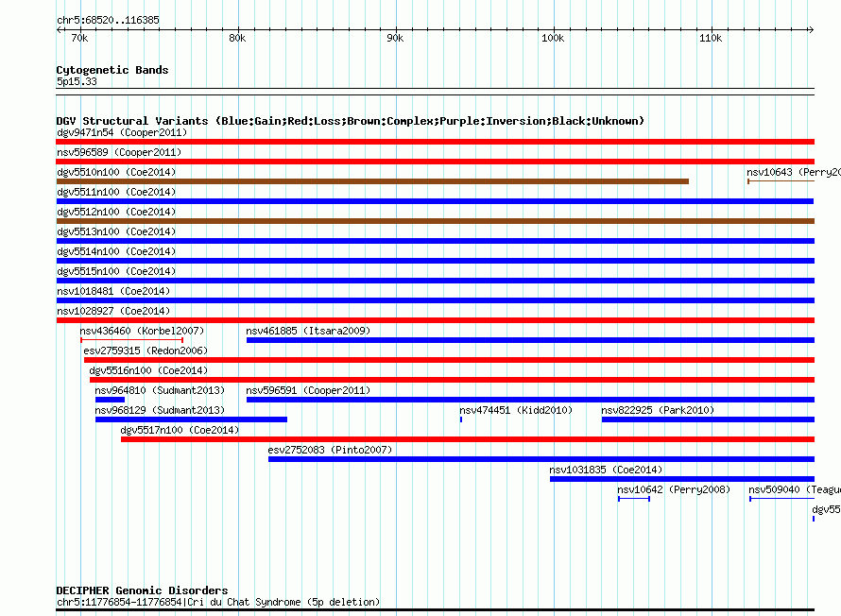
Task: Open the DECIPHER Genomic Disorders track title
Action: click(x=142, y=590)
